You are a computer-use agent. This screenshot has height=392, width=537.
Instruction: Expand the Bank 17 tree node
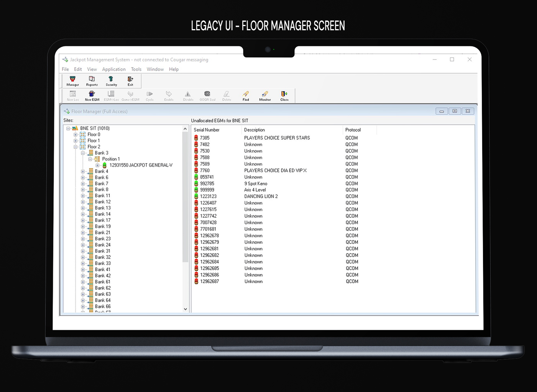click(83, 220)
